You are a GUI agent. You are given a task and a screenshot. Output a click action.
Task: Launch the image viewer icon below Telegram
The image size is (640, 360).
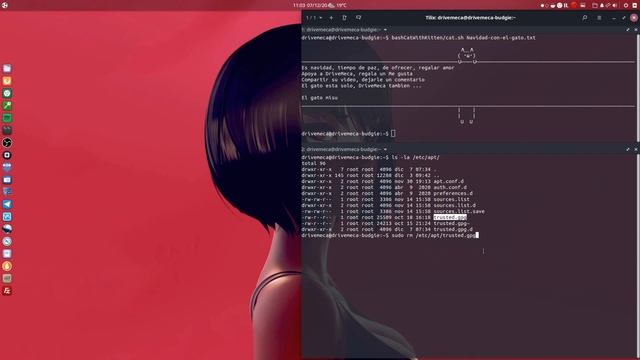click(x=7, y=217)
